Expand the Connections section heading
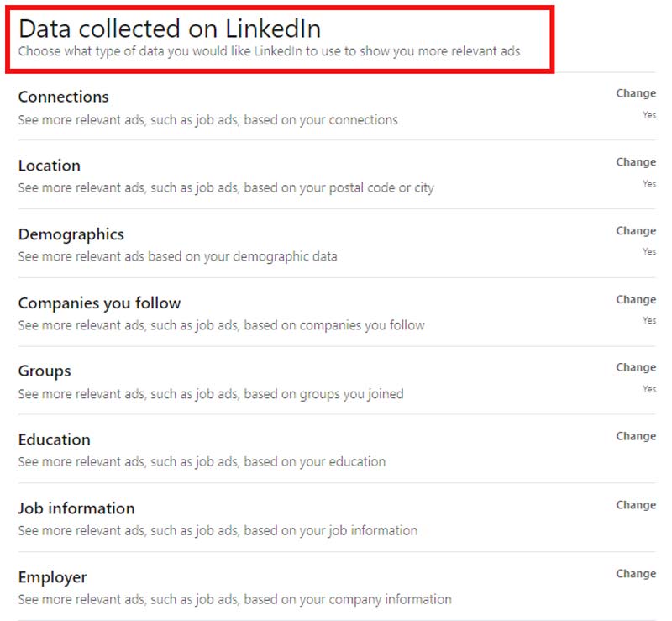 64,97
